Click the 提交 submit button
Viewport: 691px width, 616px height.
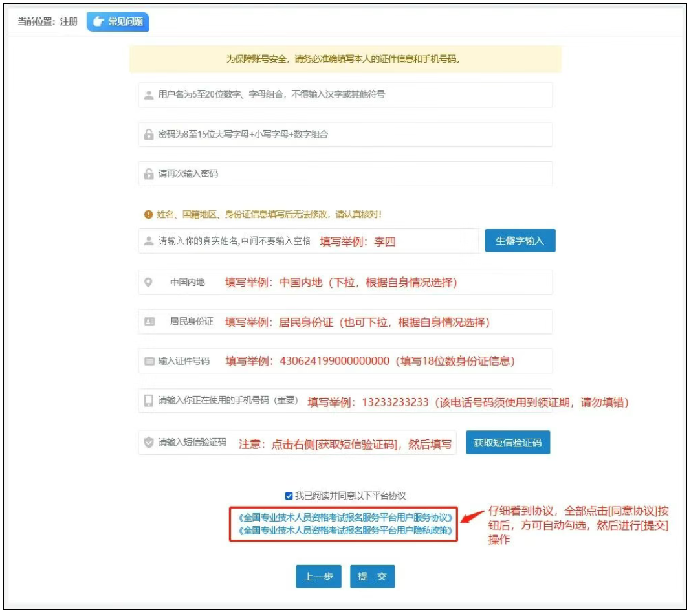click(373, 577)
